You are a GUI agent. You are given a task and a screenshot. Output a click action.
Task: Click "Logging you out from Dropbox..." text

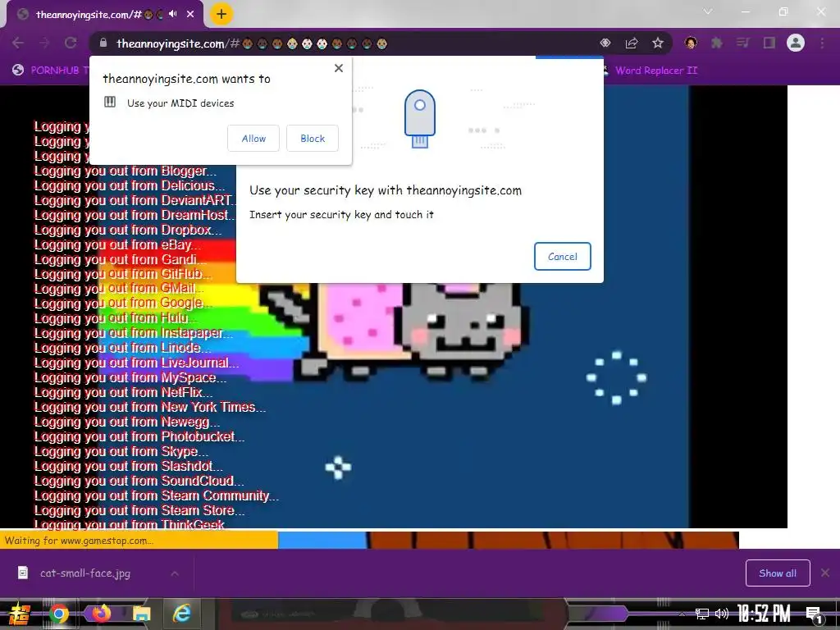[x=128, y=231]
